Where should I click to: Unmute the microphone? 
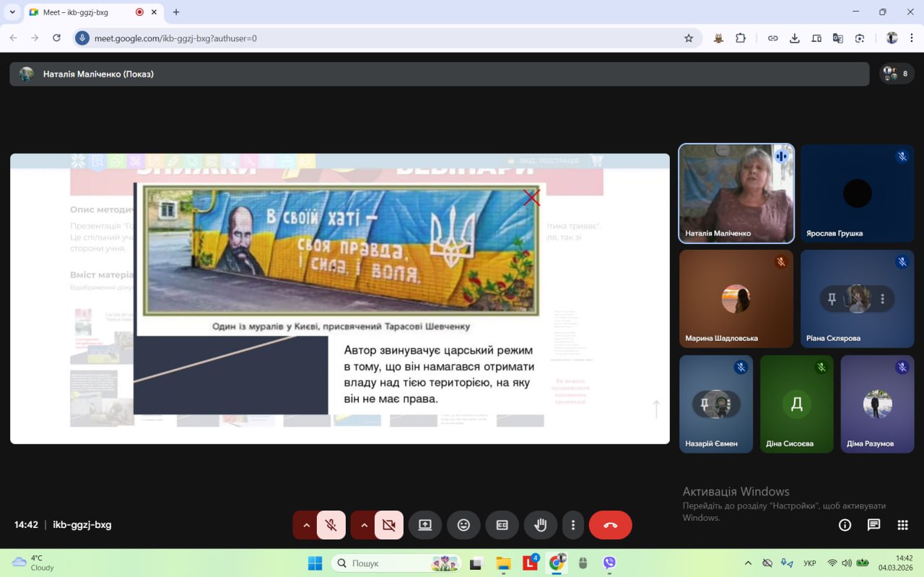331,525
